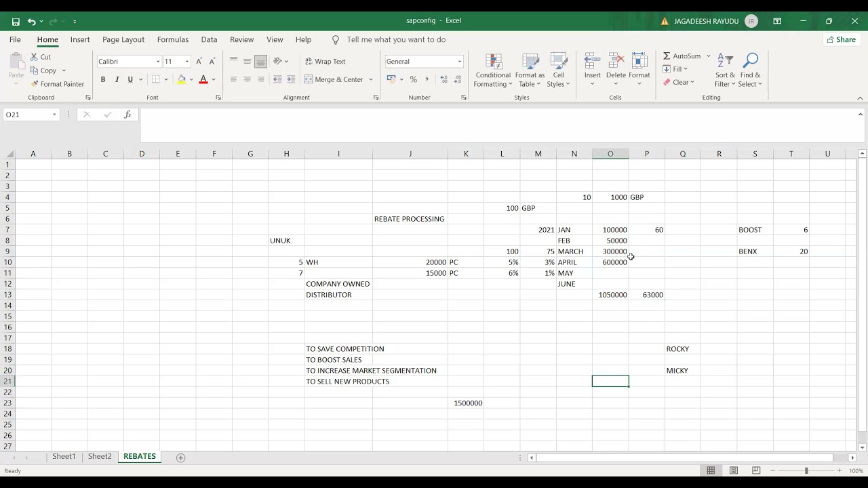Switch to Page Break Preview in status bar

point(756,470)
